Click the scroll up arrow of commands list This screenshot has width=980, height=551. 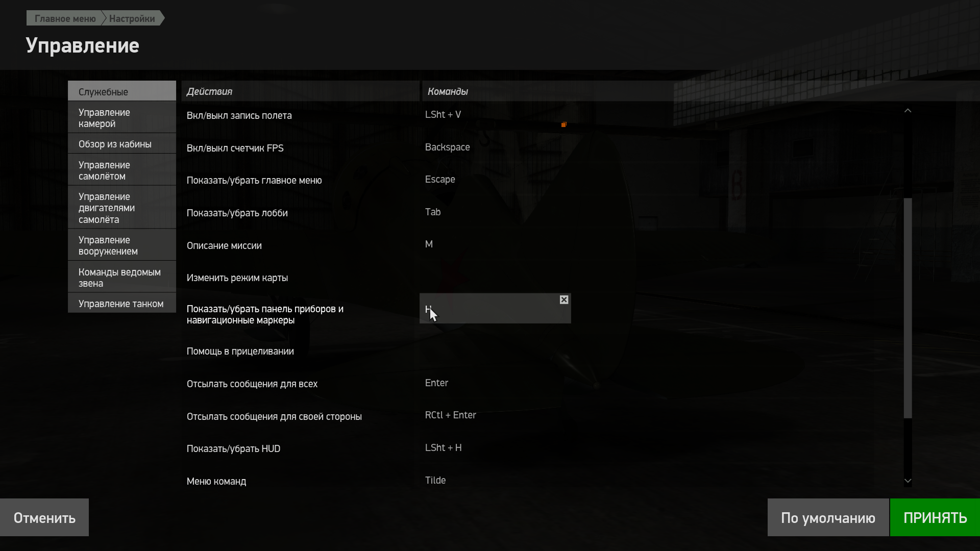pos(908,110)
